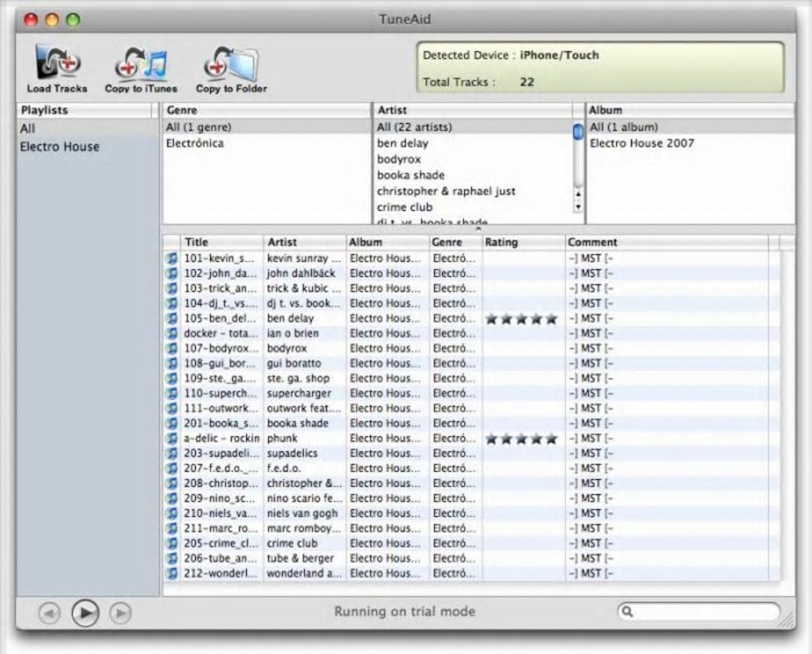Click the browser pane resize handle
Image resolution: width=812 pixels, height=654 pixels.
(x=478, y=228)
